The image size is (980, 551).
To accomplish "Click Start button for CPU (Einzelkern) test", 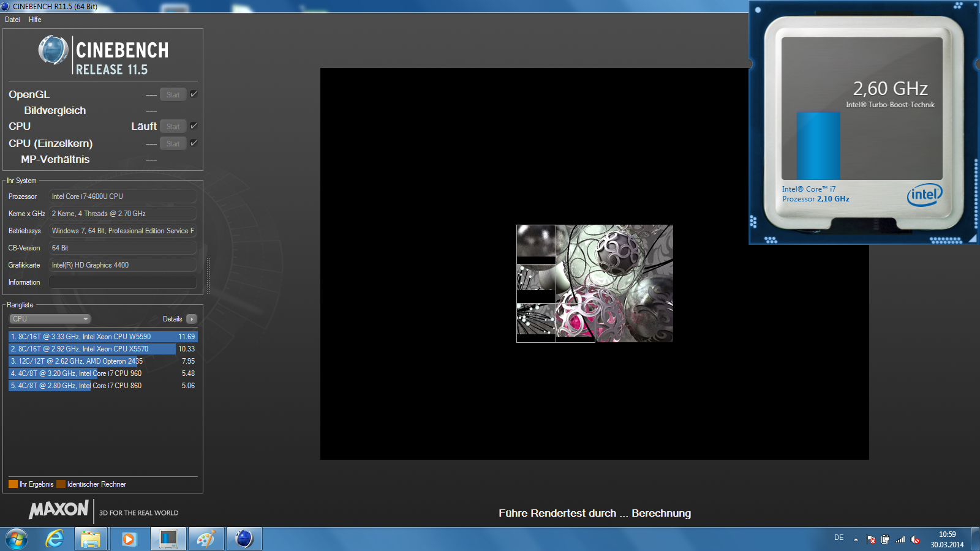I will click(173, 143).
